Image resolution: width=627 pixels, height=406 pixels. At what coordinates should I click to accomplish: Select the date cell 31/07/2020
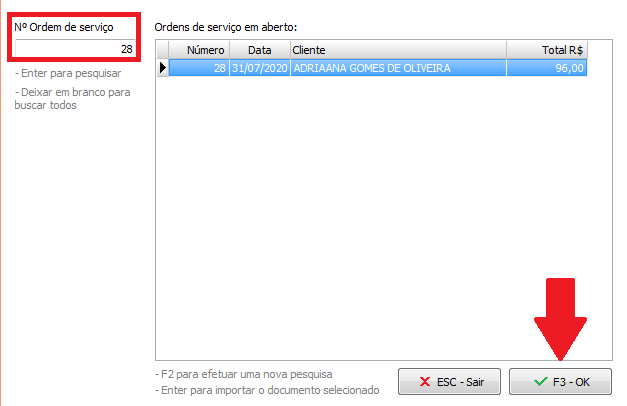pyautogui.click(x=260, y=68)
